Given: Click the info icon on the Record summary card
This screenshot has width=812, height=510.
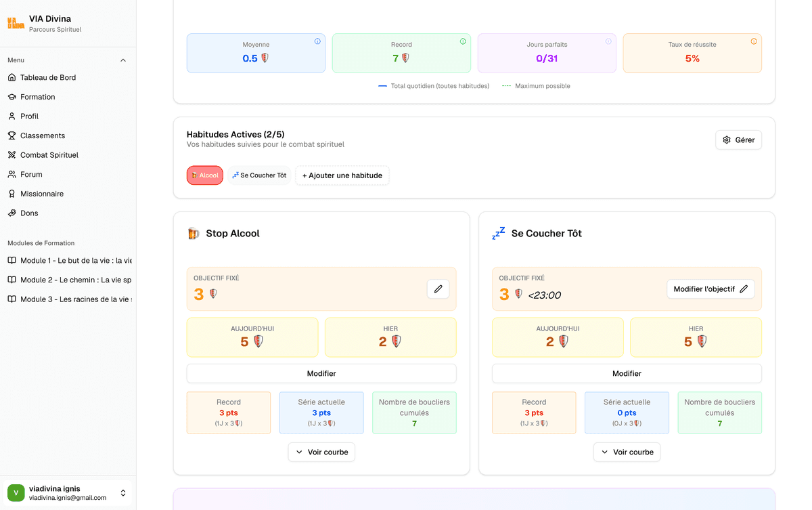Looking at the screenshot, I should 463,41.
